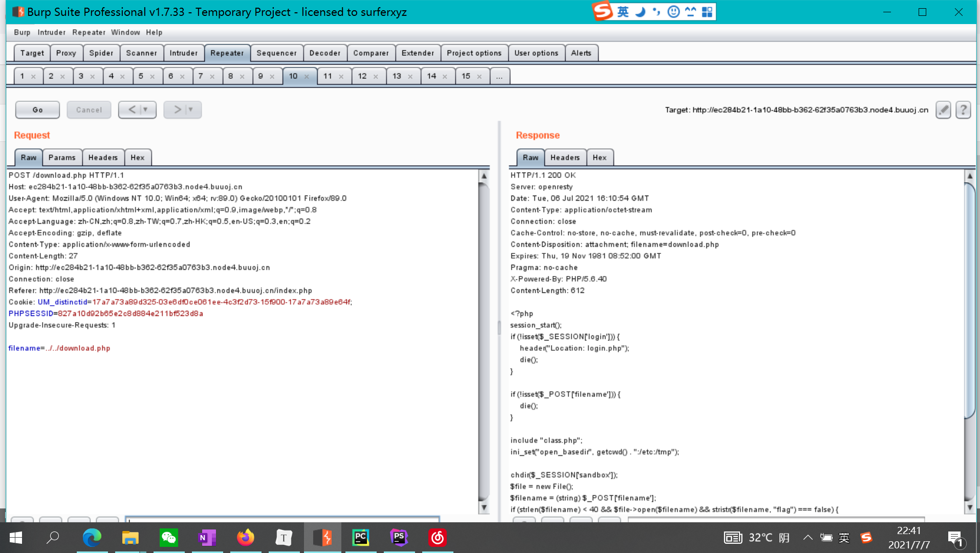Open the Help menu

click(x=154, y=32)
